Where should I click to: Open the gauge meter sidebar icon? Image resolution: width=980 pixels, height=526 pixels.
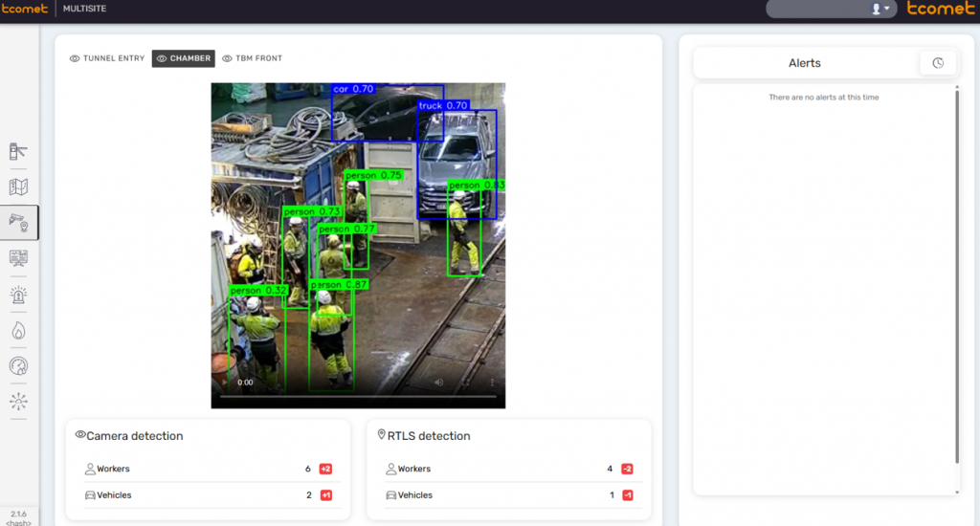[18, 365]
